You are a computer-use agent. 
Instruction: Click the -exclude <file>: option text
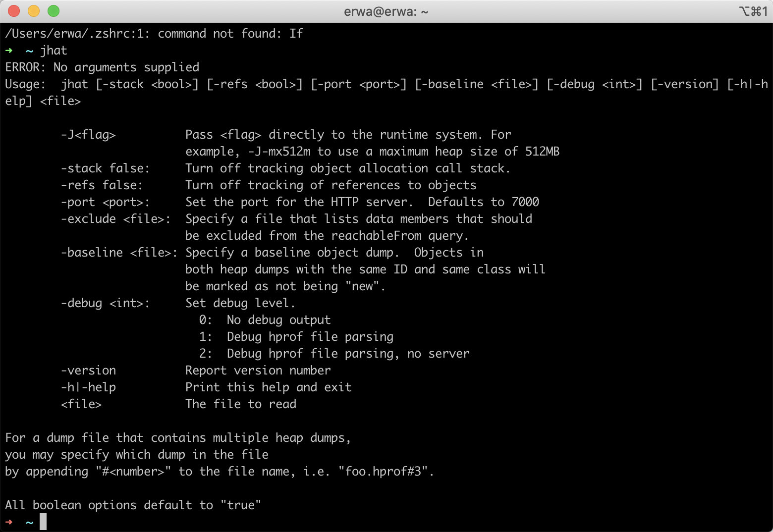[115, 219]
